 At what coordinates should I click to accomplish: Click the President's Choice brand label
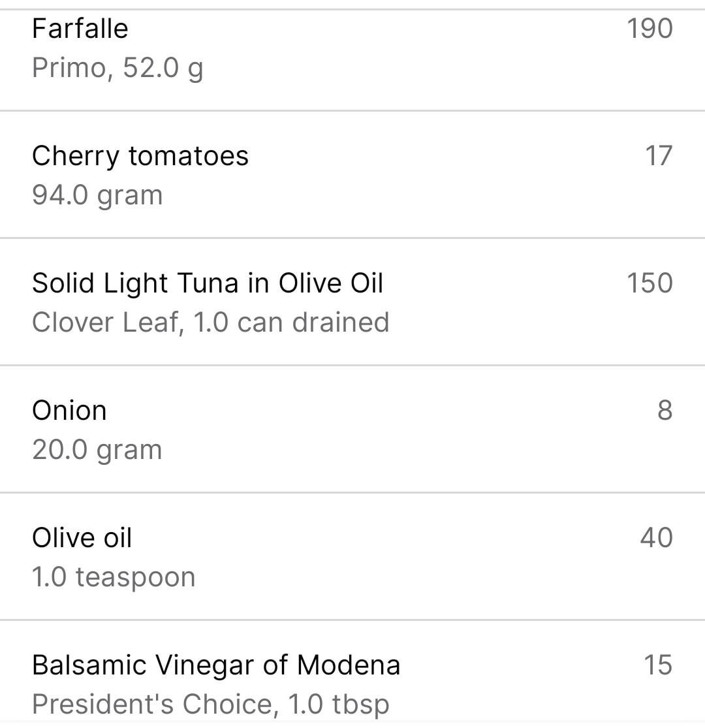(151, 704)
